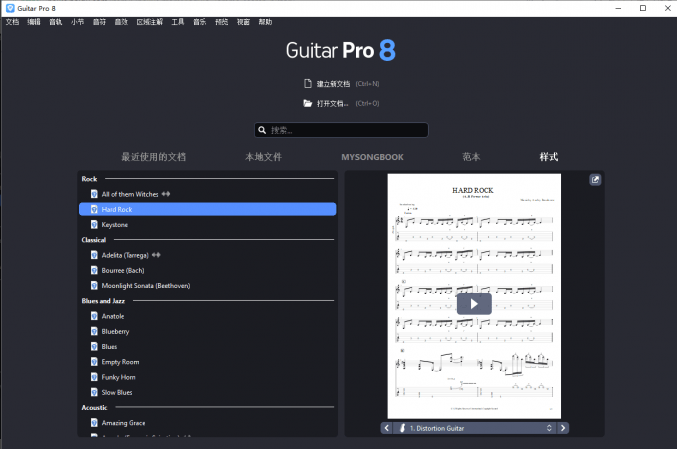Click the file icon of Bourree (Bach)
The image size is (677, 449).
coord(94,270)
